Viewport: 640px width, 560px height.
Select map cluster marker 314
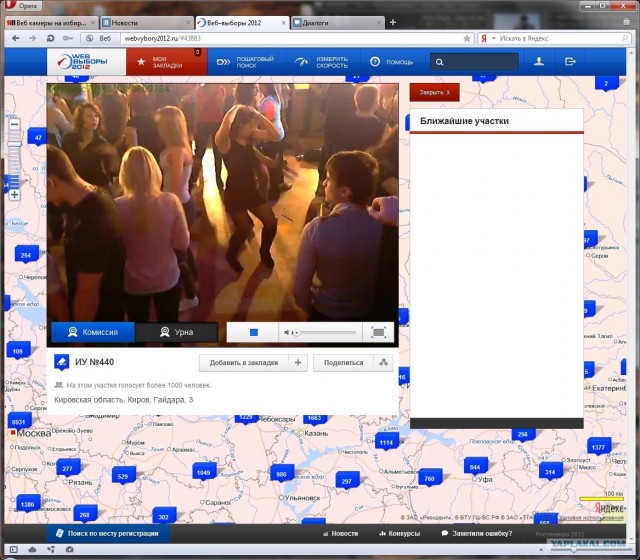click(x=550, y=472)
